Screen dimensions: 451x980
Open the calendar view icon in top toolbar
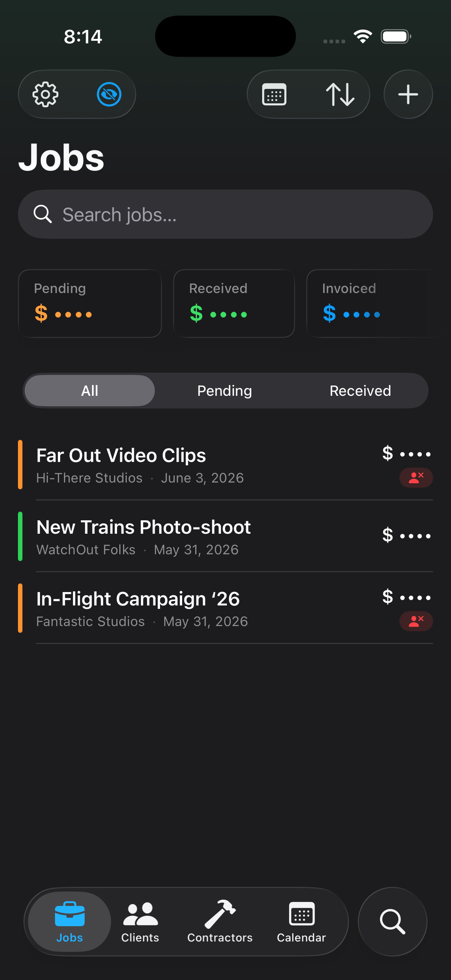pyautogui.click(x=274, y=94)
